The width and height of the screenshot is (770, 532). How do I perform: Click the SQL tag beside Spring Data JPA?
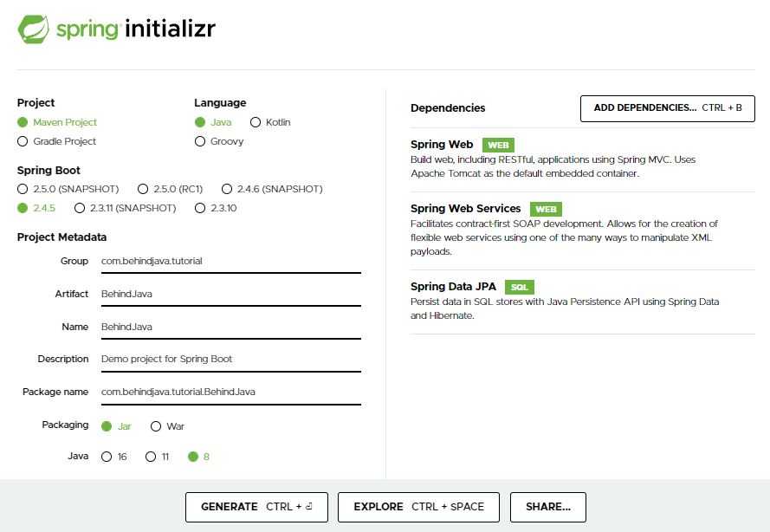coord(519,287)
